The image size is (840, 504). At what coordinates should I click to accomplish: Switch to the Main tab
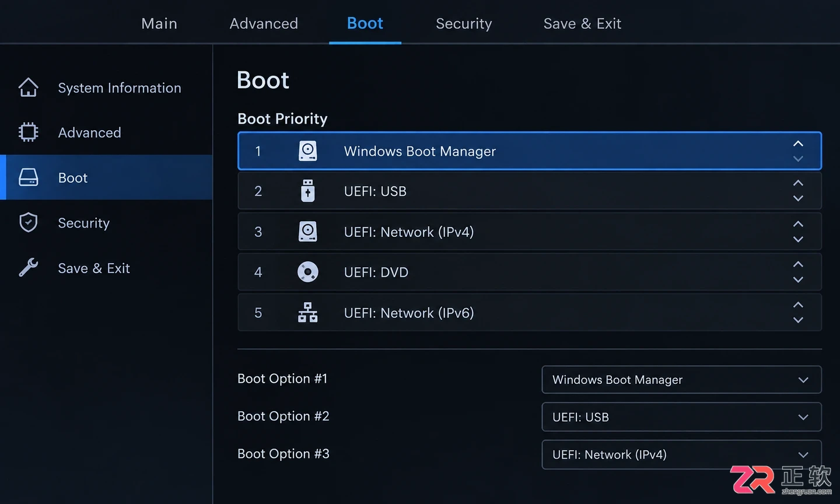pos(159,23)
